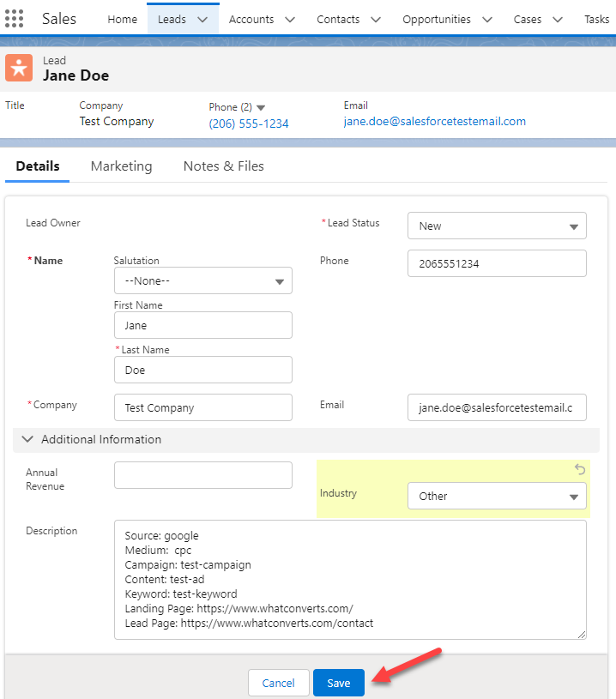The height and width of the screenshot is (699, 616).
Task: Expand the Cases chevron menu
Action: click(558, 20)
